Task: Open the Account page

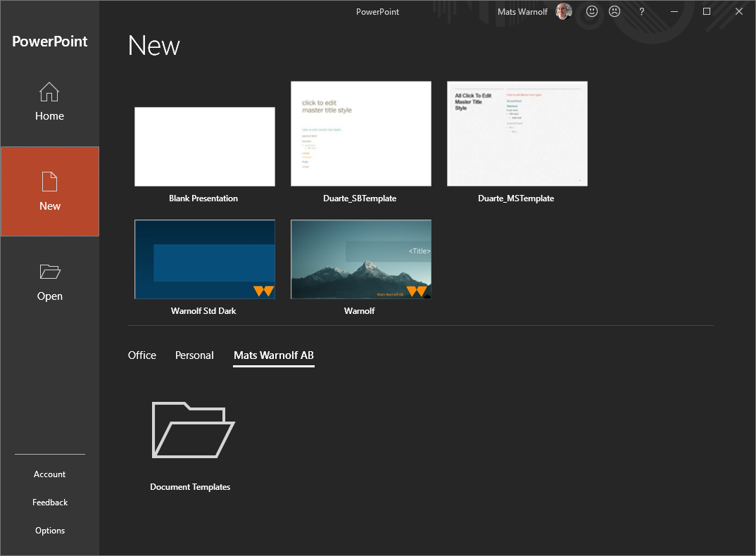Action: 49,474
